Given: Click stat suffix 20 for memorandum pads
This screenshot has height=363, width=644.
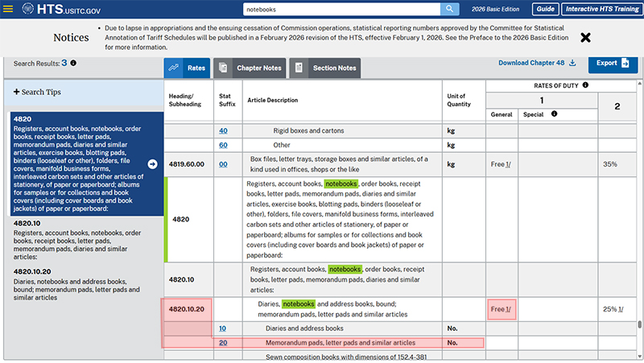Looking at the screenshot, I should pos(223,343).
